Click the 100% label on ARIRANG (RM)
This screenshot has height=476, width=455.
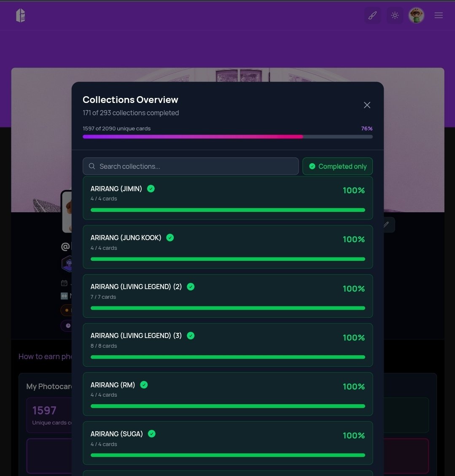354,387
